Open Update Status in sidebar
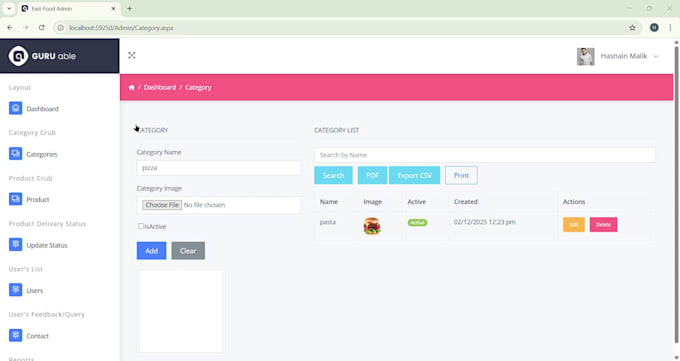The width and height of the screenshot is (680, 361). (x=47, y=245)
